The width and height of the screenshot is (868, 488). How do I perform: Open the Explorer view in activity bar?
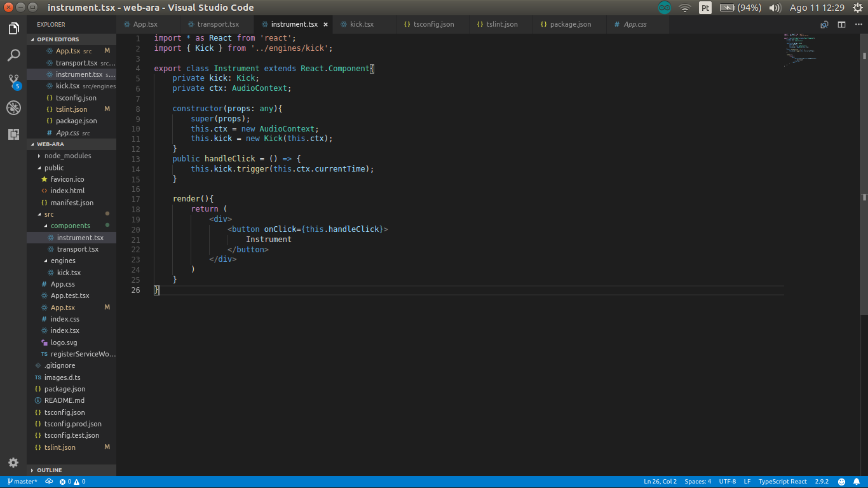coord(13,29)
